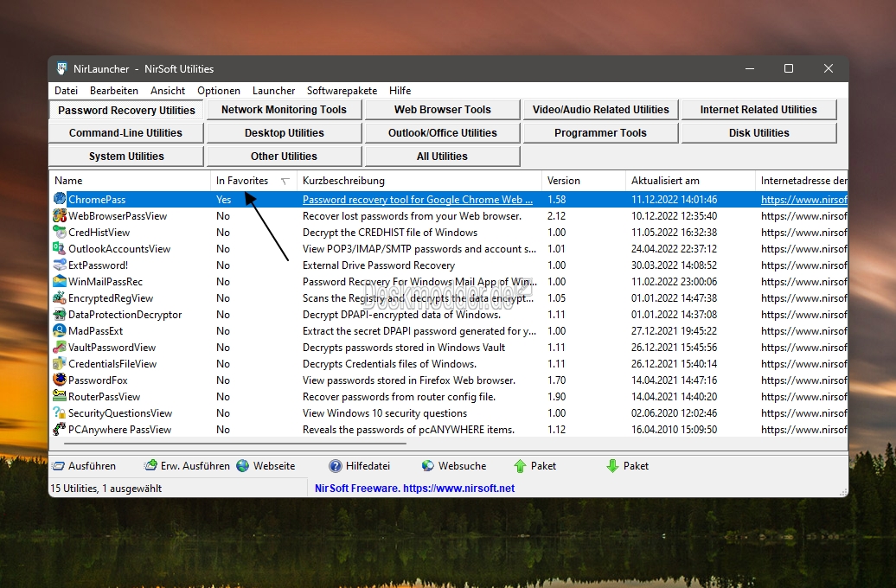Switch to Programmer Tools category
The height and width of the screenshot is (588, 896).
pos(600,133)
